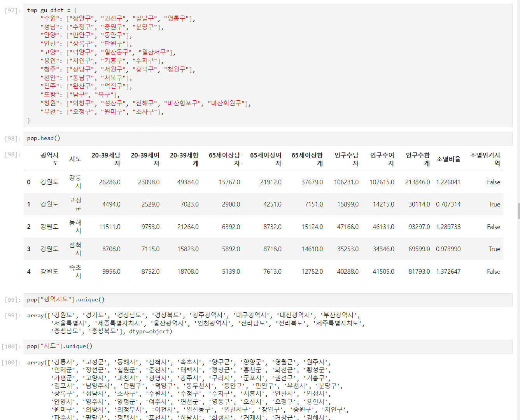This screenshot has width=520, height=420.
Task: Click the 65세이상합계 column header
Action: tap(307, 159)
